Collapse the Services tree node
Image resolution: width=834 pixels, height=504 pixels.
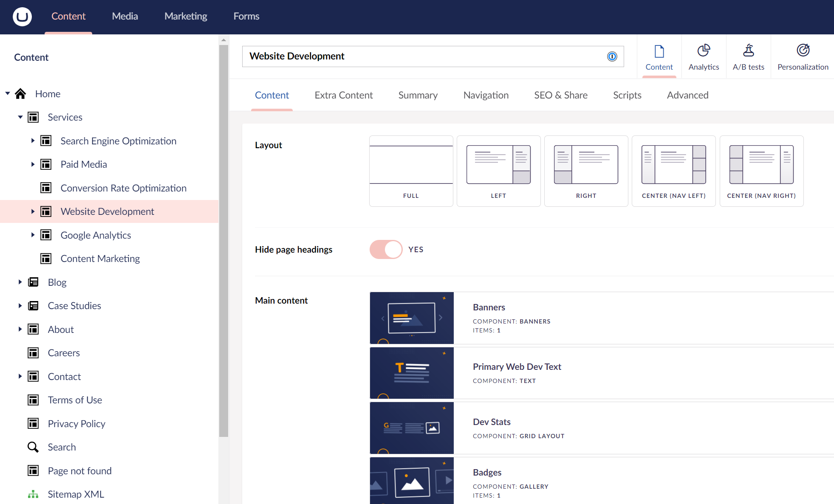tap(20, 117)
